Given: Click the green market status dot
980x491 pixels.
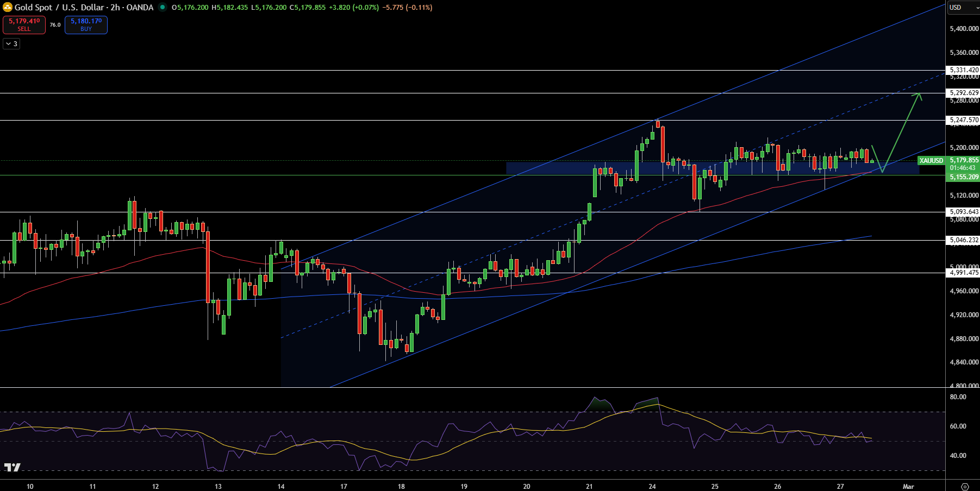Looking at the screenshot, I should (x=163, y=7).
